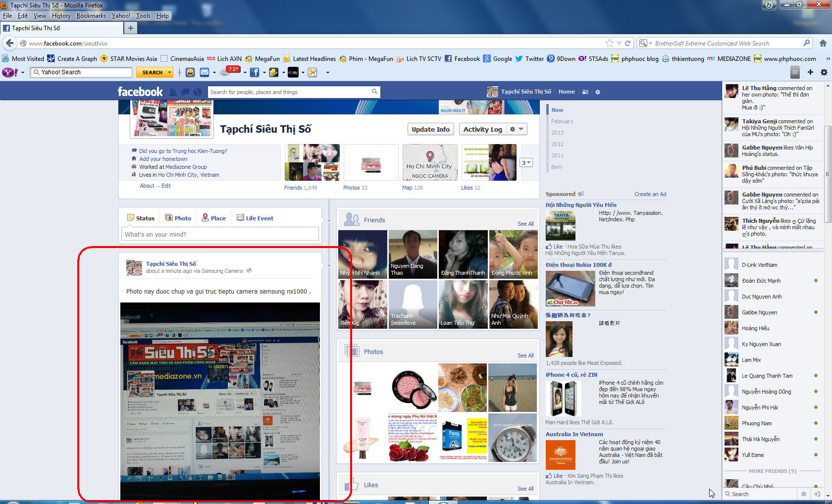Screen dimensions: 832x504
Task: Open the Ho Chi Minh City map thumbnail
Action: pyautogui.click(x=429, y=162)
